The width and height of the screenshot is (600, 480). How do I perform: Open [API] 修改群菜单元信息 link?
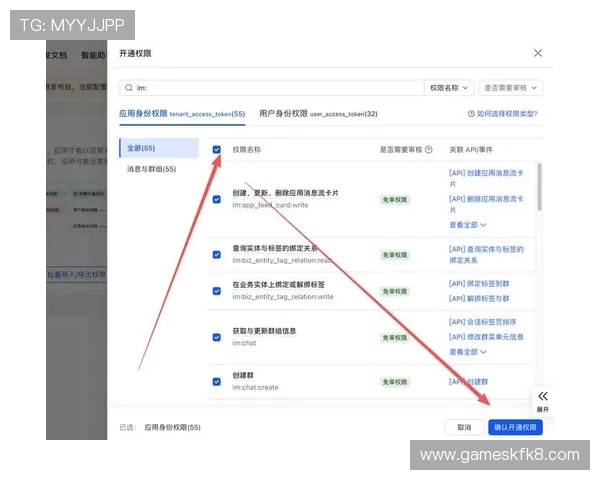(486, 336)
